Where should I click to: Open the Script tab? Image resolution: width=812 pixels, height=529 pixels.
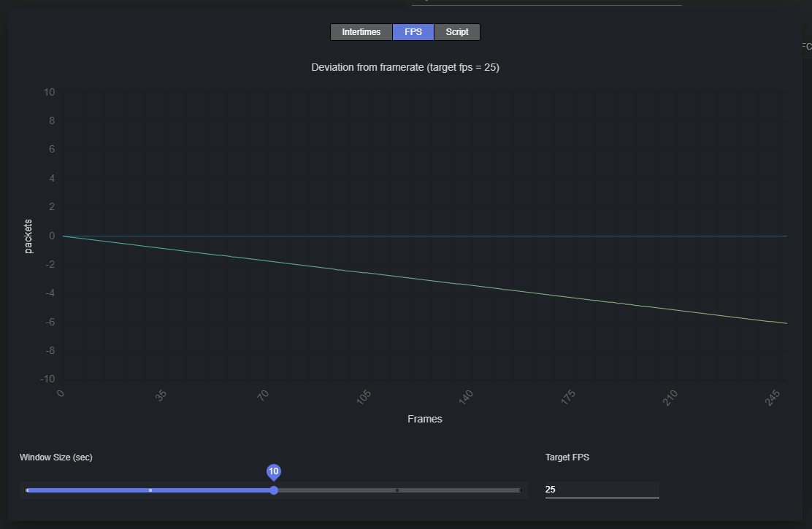click(x=457, y=32)
